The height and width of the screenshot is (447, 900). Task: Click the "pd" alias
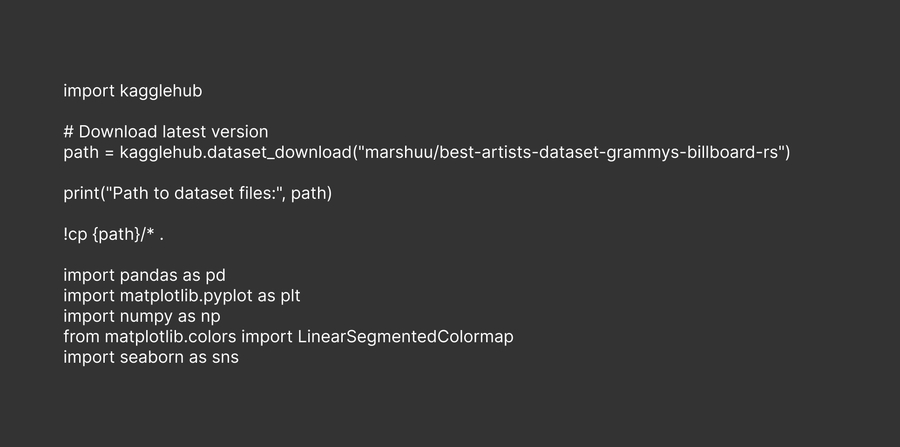pos(228,275)
